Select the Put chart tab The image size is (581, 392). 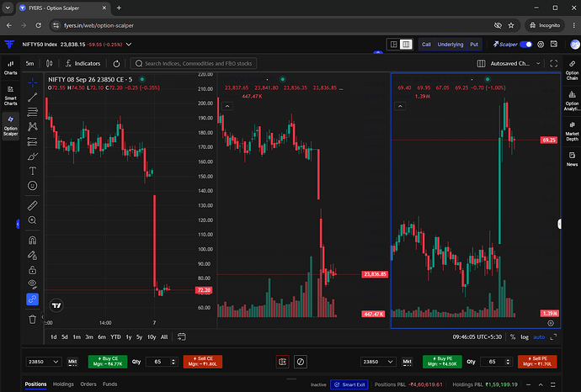click(x=474, y=45)
